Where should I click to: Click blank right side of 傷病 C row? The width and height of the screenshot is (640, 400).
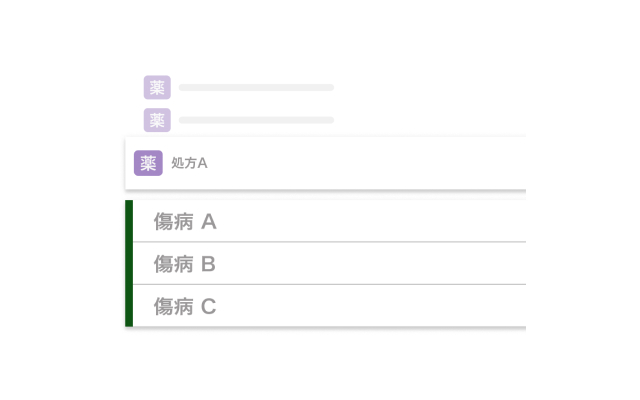[400, 306]
